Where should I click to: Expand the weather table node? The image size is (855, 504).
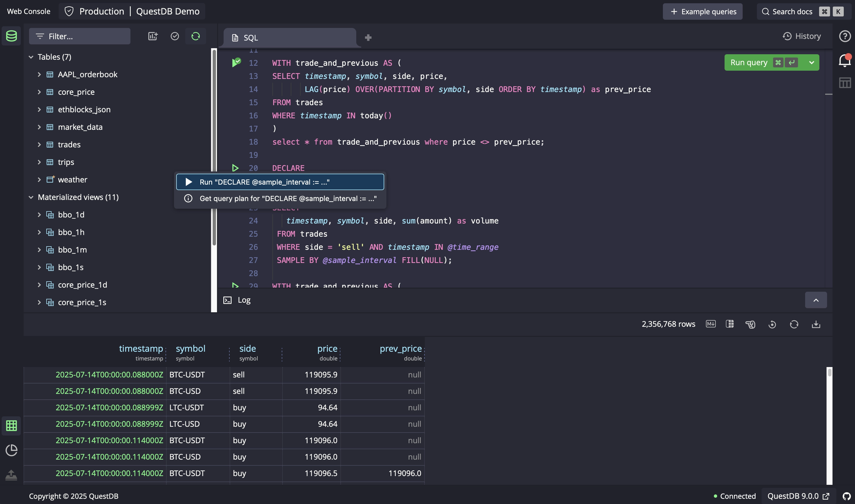[x=39, y=180]
